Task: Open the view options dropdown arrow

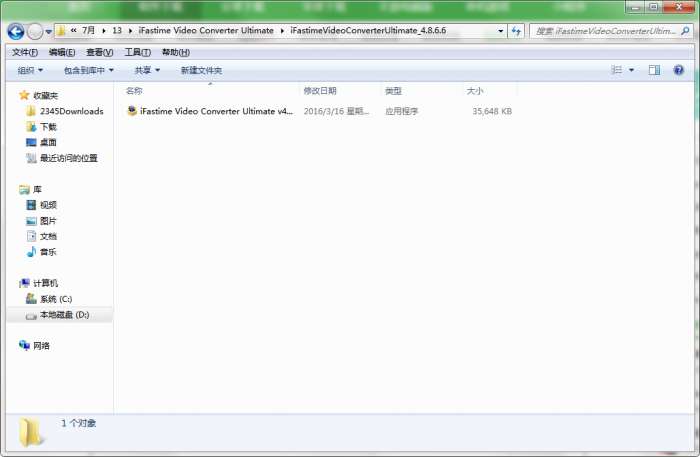Action: (x=631, y=70)
